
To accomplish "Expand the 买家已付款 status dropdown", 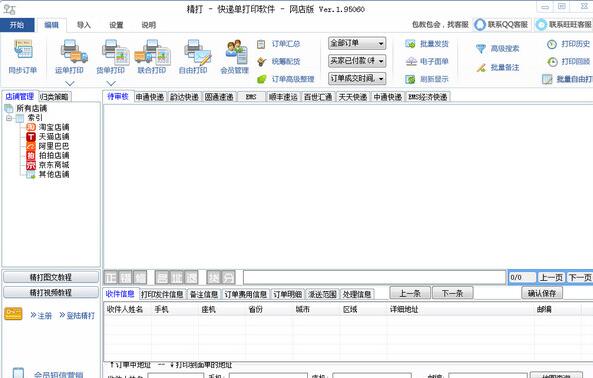I will tap(357, 60).
